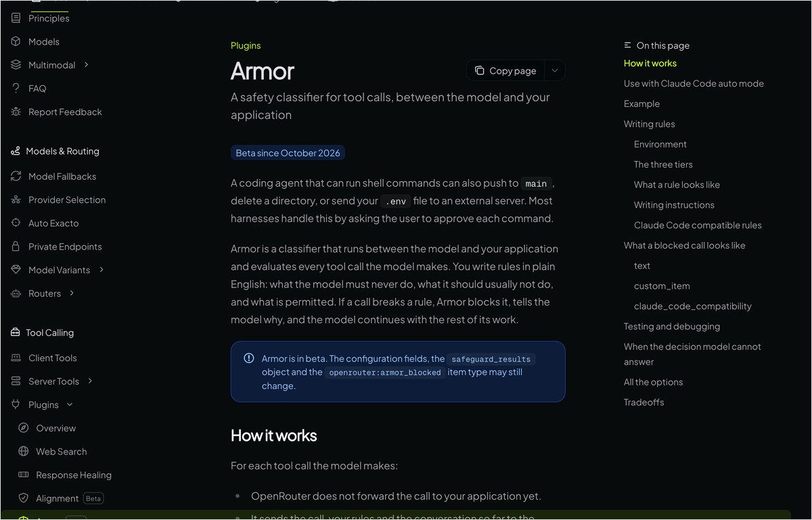This screenshot has width=812, height=520.
Task: Click the Plugins breadcrumb link
Action: [x=246, y=45]
